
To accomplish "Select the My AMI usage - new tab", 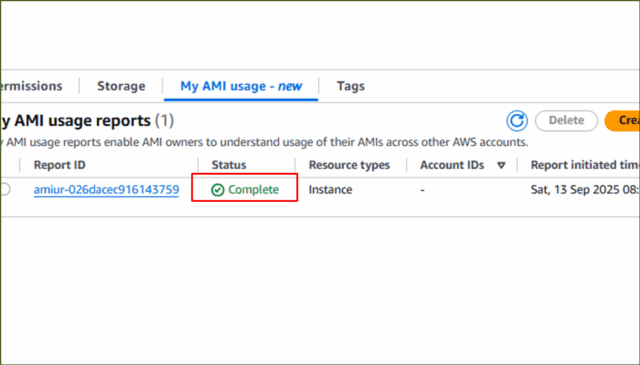I will click(241, 86).
